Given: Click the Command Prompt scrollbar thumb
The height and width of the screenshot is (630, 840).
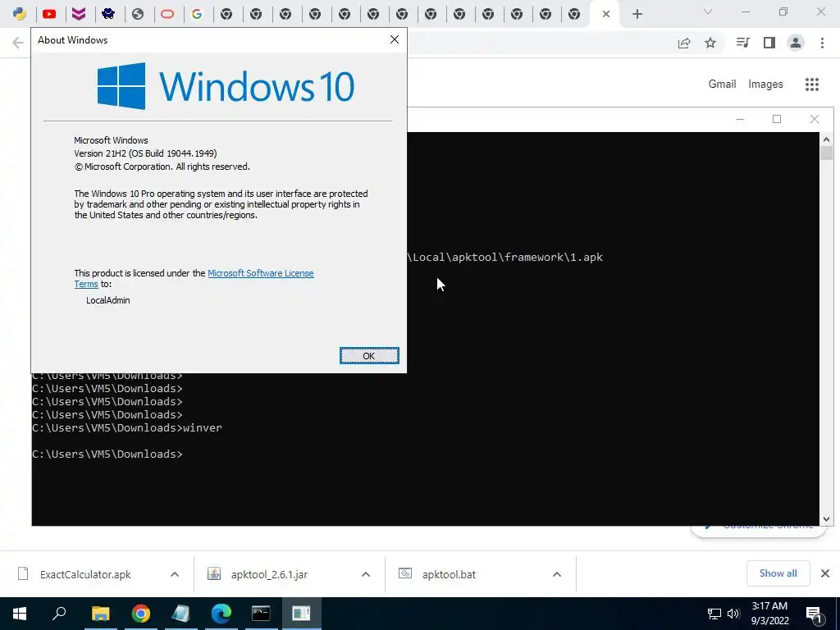Looking at the screenshot, I should coord(826,153).
